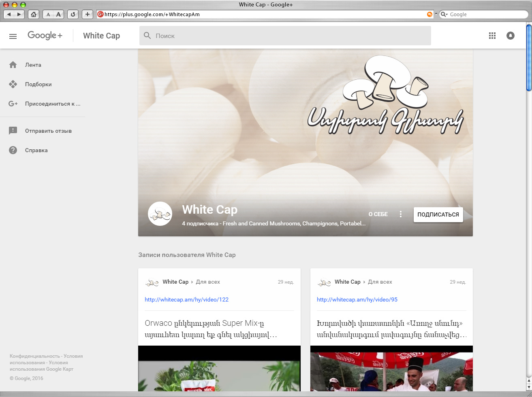Reload the page with the refresh button
Viewport: 532px width, 397px height.
[73, 14]
